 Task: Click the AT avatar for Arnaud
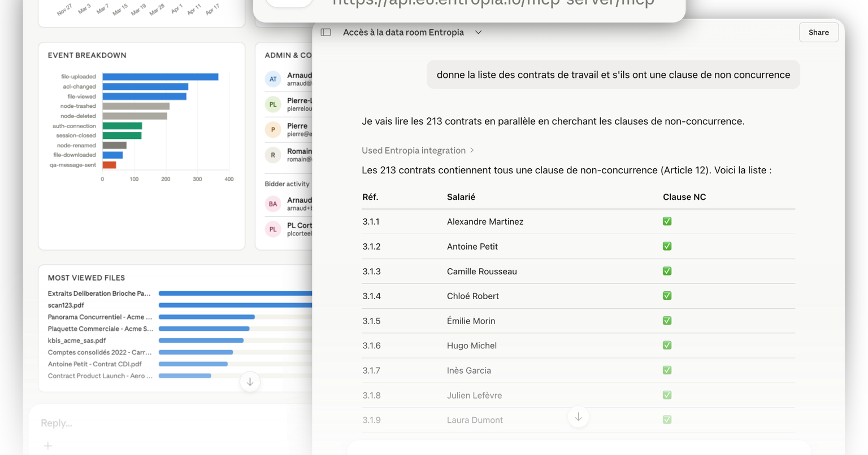pyautogui.click(x=273, y=79)
